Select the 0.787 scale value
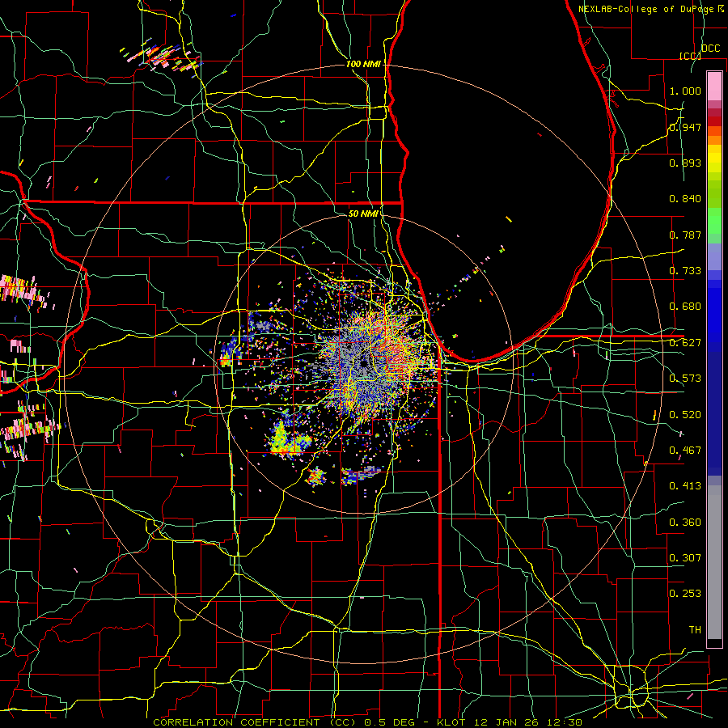Screen dimensions: 728x728 tap(685, 235)
